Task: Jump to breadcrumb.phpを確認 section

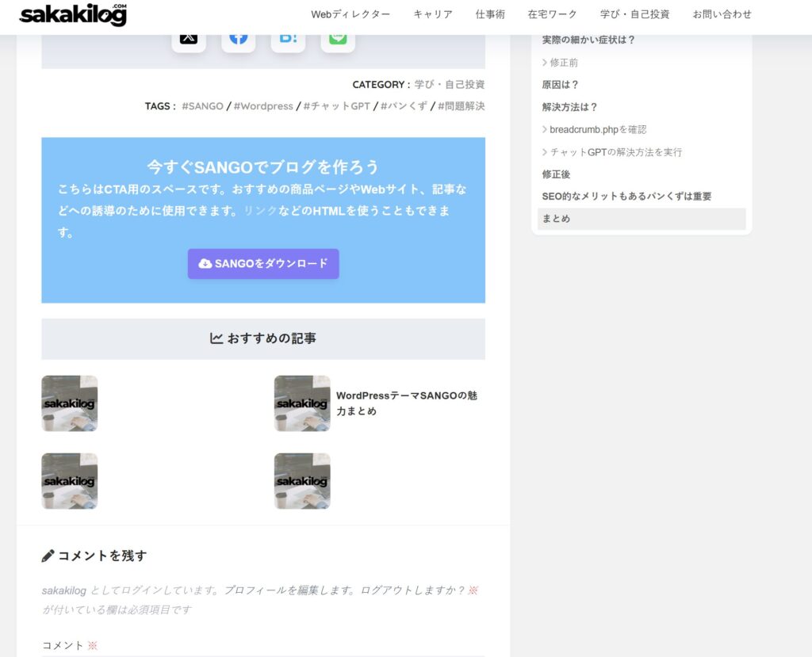Action: pos(598,129)
